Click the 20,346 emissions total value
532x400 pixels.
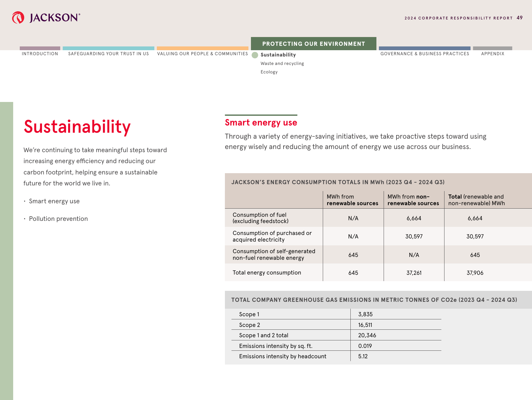coord(367,335)
